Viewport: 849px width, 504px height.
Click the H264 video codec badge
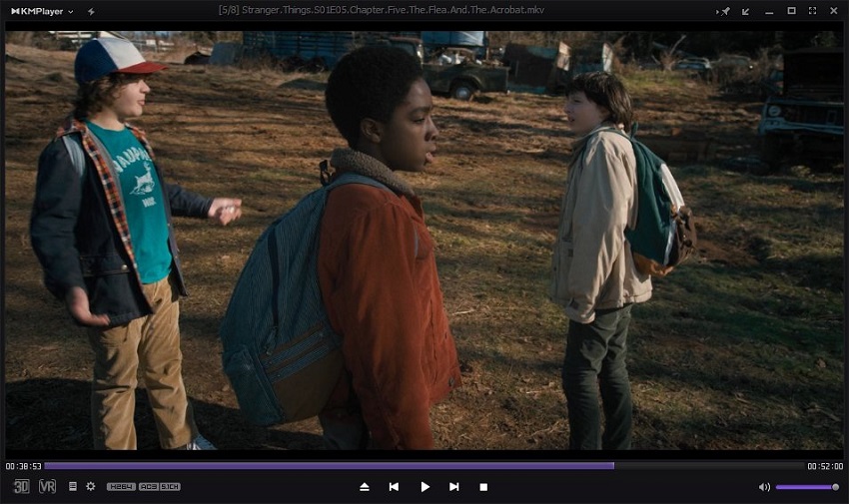tap(121, 486)
